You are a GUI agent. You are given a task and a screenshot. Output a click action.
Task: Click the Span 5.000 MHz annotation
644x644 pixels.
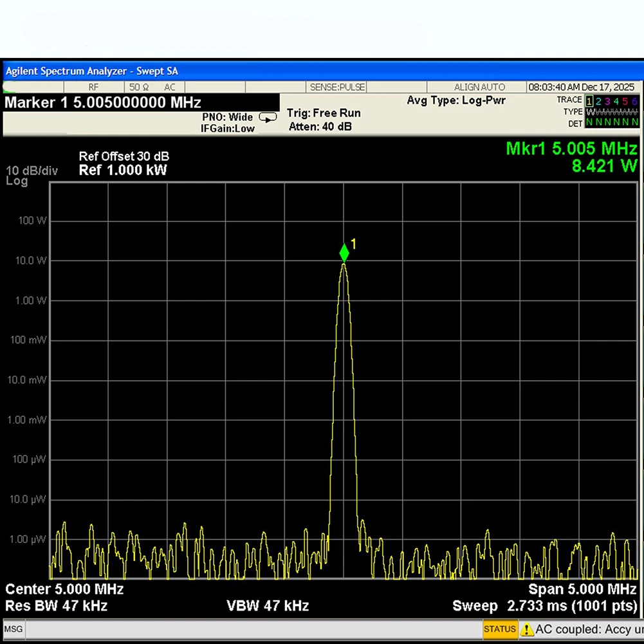[x=582, y=589]
